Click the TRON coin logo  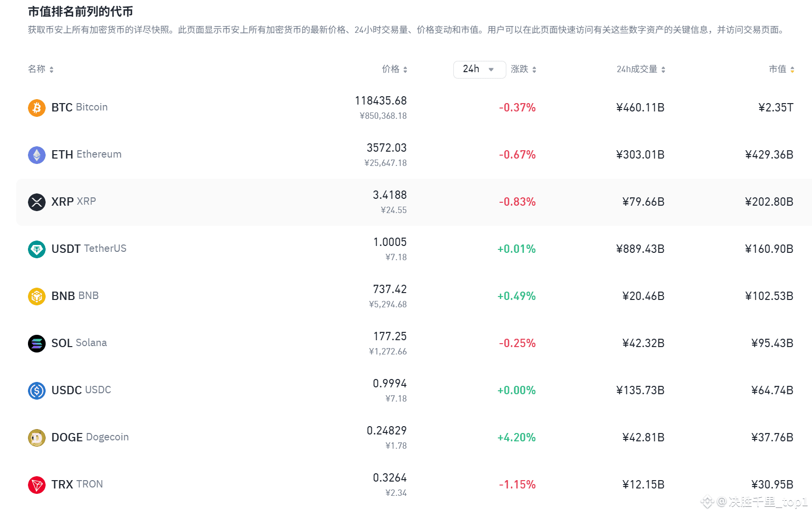point(37,485)
